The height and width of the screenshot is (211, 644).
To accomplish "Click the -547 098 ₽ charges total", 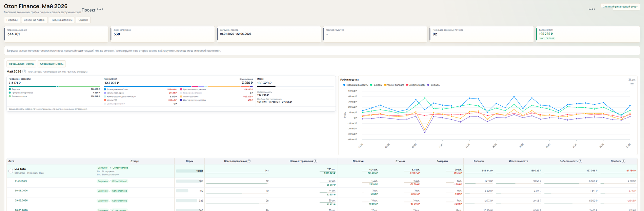I will (112, 83).
